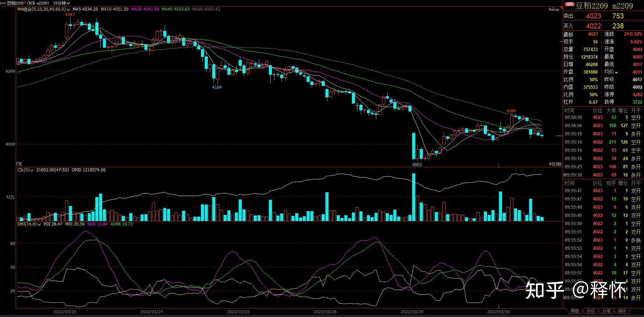The width and height of the screenshot is (644, 317).
Task: Select the 09:55:16 large order row
Action: click(604, 159)
